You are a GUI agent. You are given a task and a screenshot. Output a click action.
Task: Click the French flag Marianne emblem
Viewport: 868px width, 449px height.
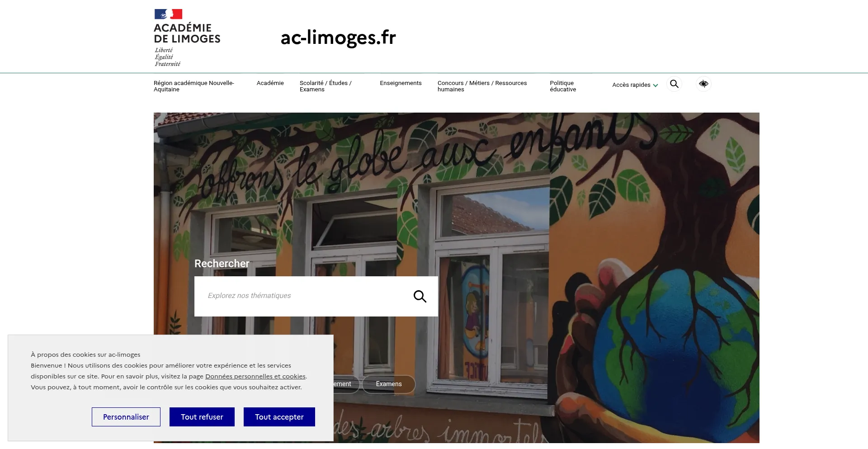point(168,14)
